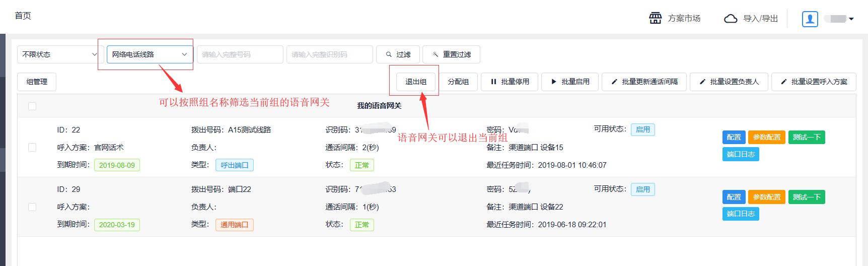Open the 不限状态 status dropdown
Image resolution: width=868 pixels, height=266 pixels.
(x=60, y=54)
